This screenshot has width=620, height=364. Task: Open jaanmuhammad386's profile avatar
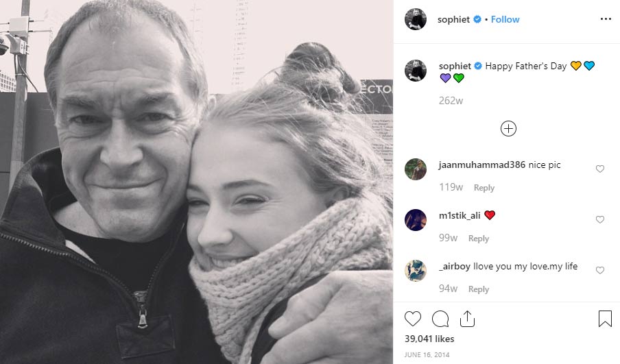pyautogui.click(x=416, y=169)
